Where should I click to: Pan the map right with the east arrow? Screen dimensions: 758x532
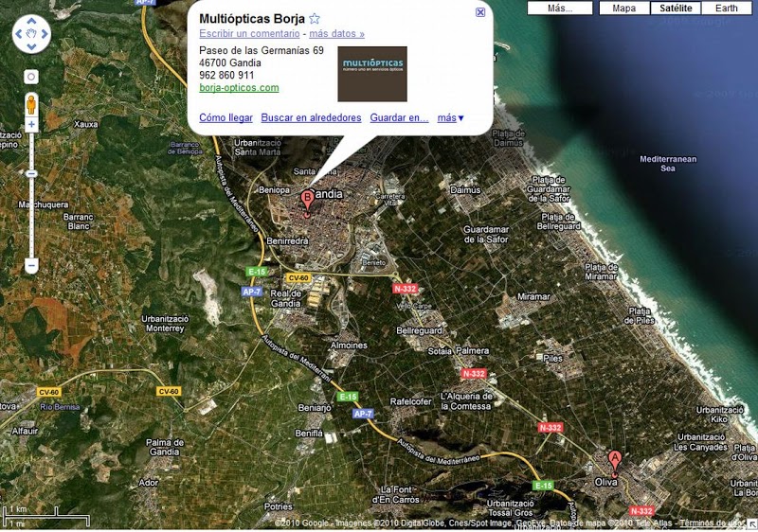(45, 34)
